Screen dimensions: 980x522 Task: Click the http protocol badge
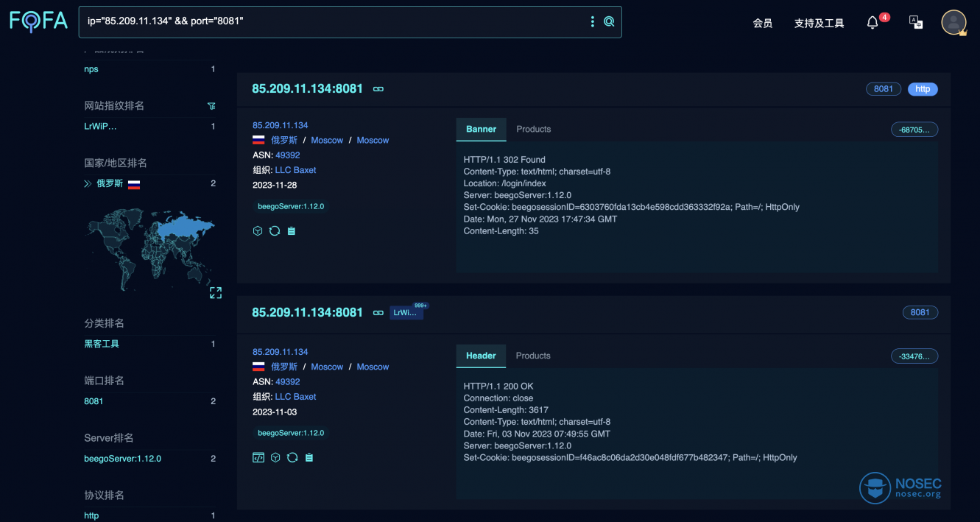tap(923, 89)
